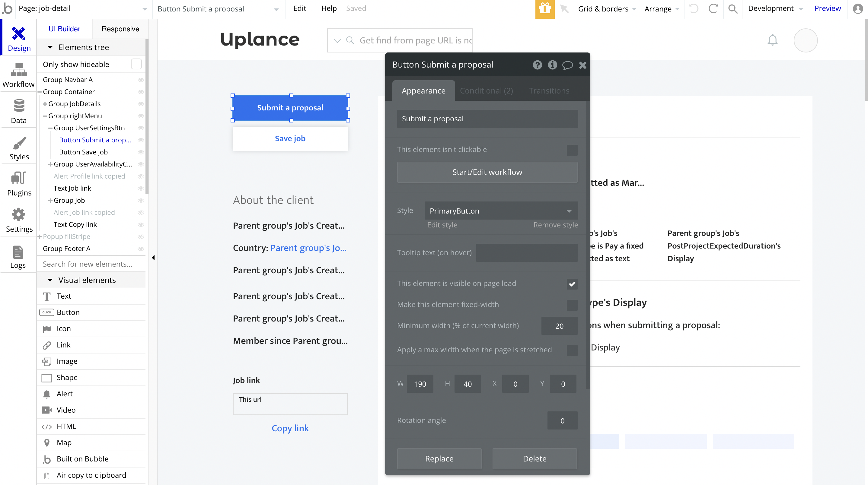Open the PrimaryButton style dropdown
The image size is (868, 485).
[501, 211]
